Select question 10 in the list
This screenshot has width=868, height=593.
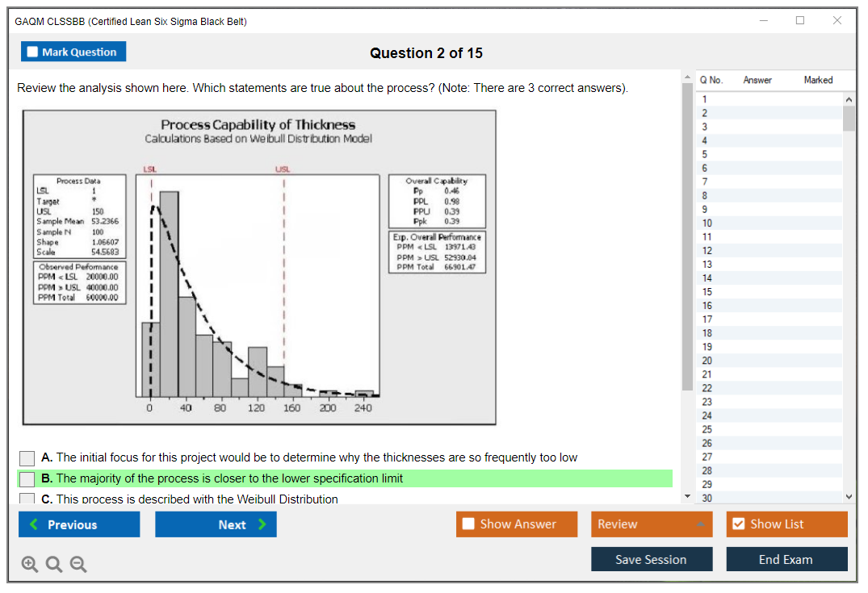(707, 223)
